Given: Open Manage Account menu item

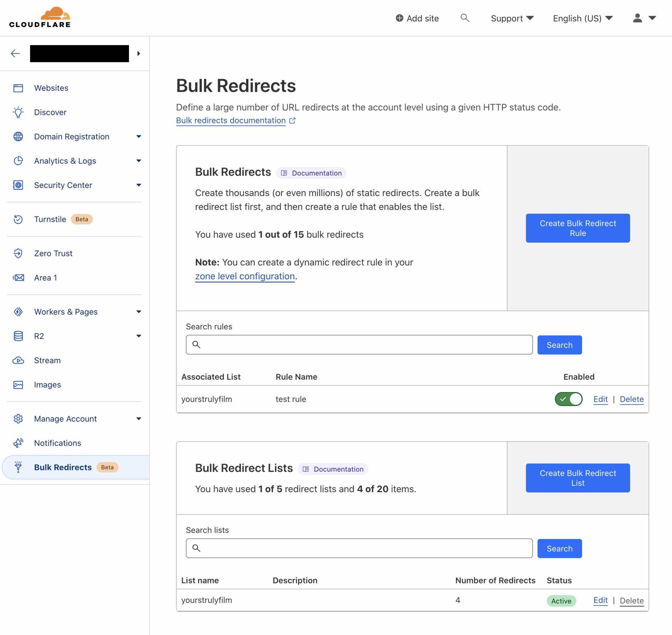Looking at the screenshot, I should (65, 419).
